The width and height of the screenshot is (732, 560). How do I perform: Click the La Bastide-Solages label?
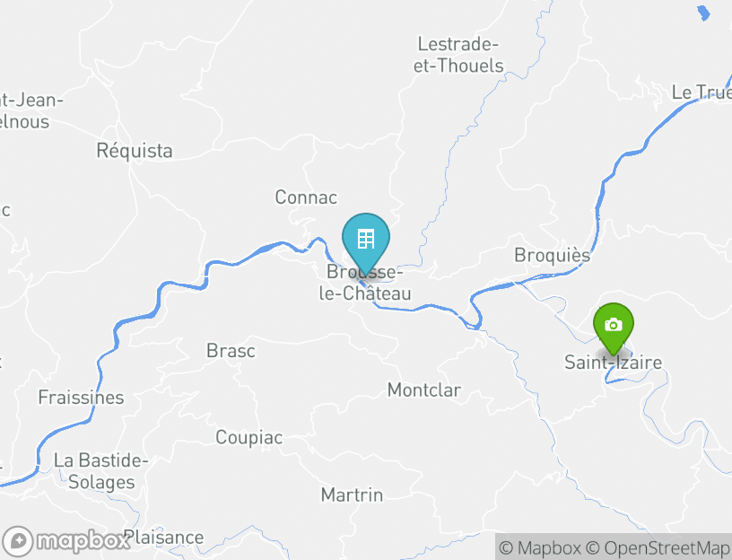click(x=100, y=471)
